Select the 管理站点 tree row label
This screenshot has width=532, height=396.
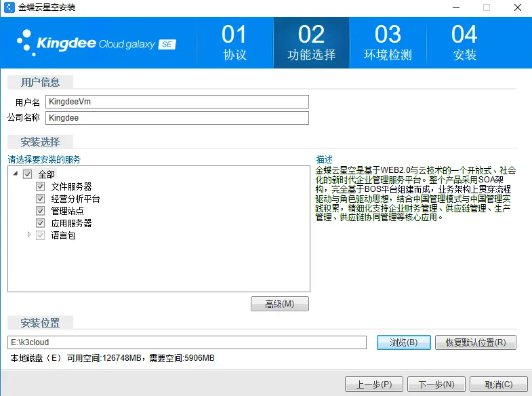point(67,211)
